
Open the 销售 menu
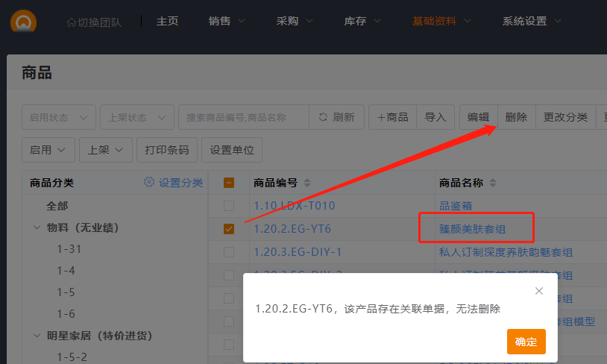coord(227,21)
